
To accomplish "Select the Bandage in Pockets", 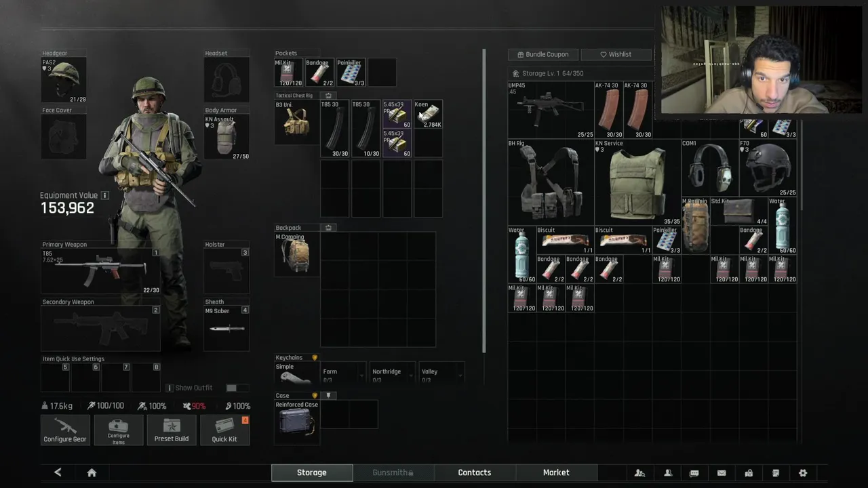I will tap(319, 73).
